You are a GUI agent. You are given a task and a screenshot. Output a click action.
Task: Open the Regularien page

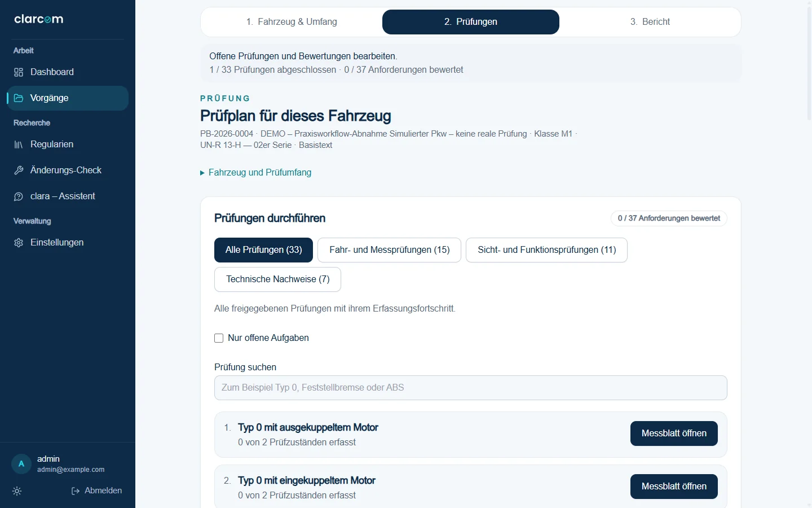coord(68,144)
